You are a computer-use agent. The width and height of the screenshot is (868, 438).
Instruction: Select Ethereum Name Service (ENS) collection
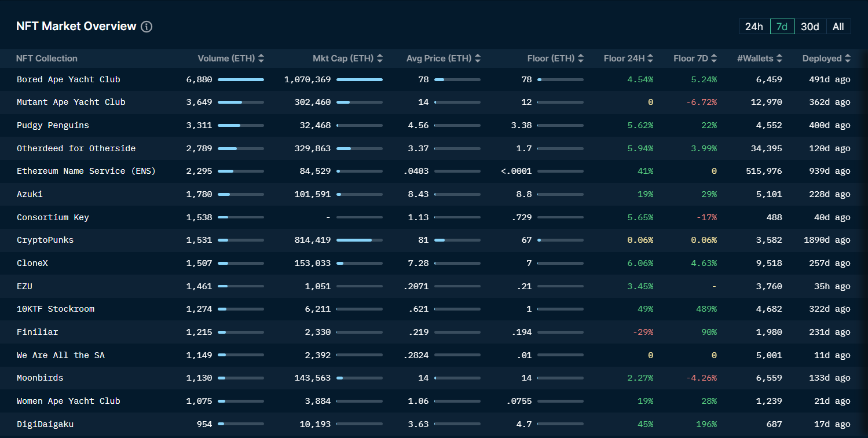(x=86, y=171)
